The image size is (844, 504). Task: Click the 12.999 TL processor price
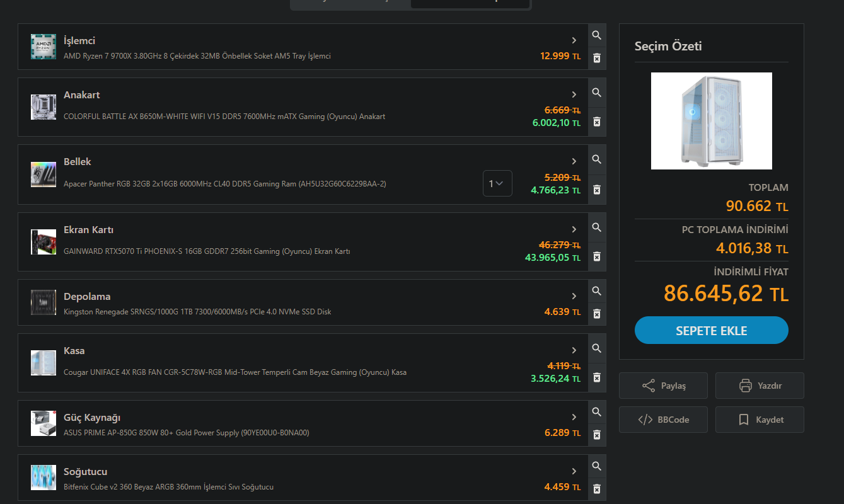[x=560, y=56]
